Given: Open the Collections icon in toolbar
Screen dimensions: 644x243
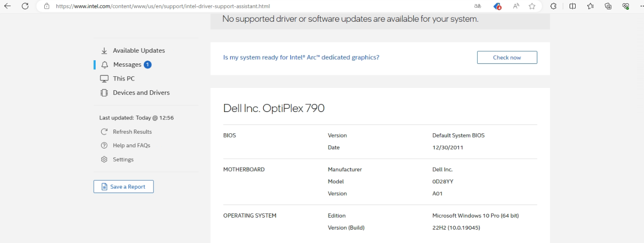Looking at the screenshot, I should [608, 6].
